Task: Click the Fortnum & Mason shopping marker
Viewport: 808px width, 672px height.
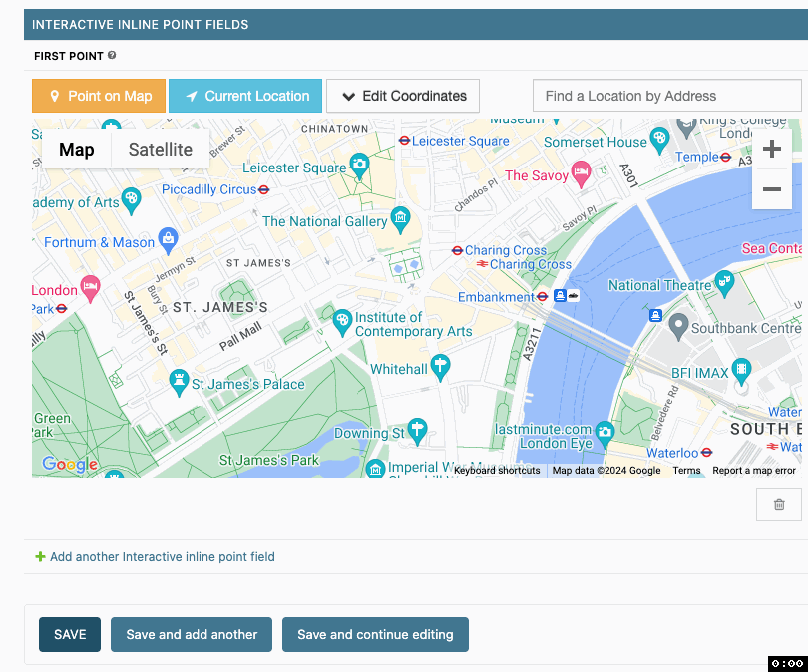Action: tap(168, 240)
